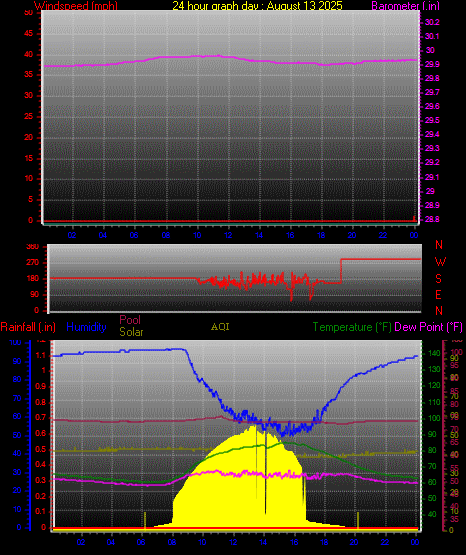Click compass letter E beside wind direction graph
The image size is (466, 555).
click(438, 294)
